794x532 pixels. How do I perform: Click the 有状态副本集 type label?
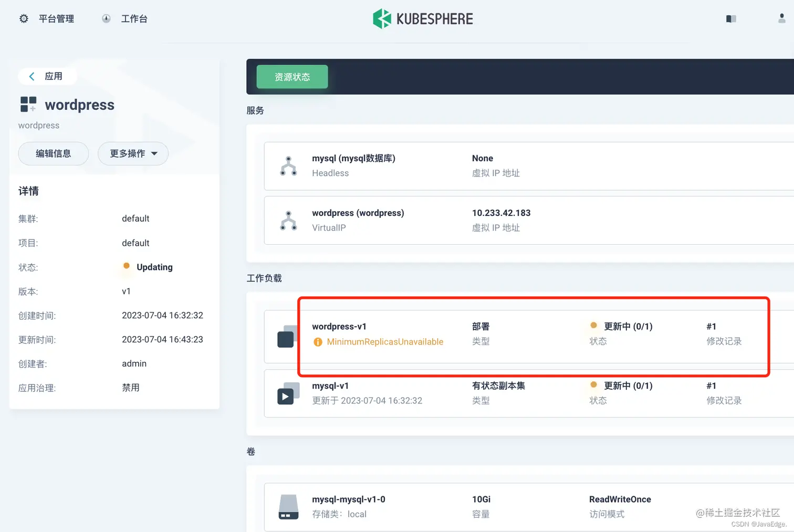(498, 385)
